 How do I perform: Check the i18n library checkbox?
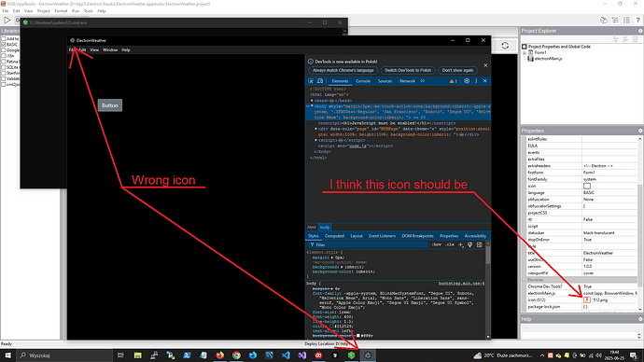click(x=4, y=55)
